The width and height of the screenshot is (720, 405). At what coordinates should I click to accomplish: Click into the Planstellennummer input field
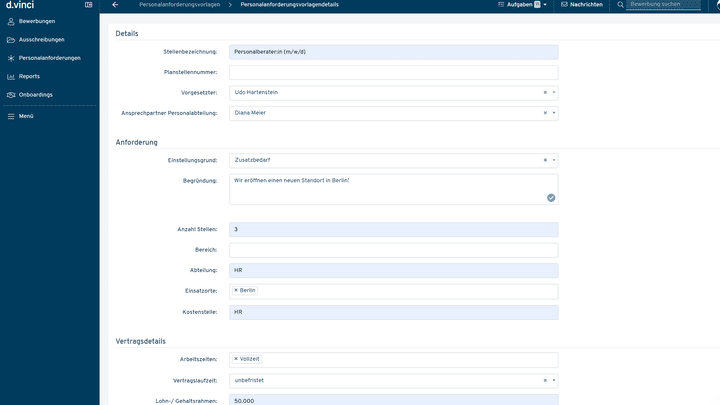pyautogui.click(x=393, y=72)
